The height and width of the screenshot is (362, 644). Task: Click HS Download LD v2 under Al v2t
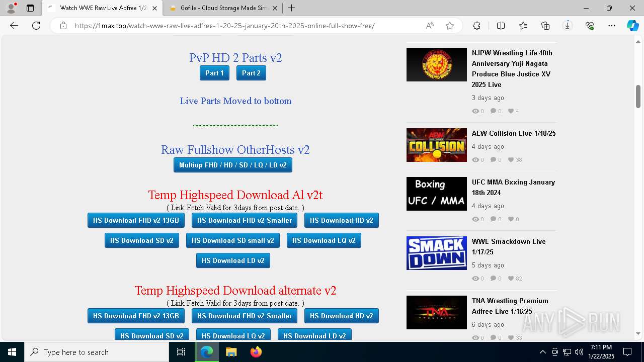[x=233, y=260]
